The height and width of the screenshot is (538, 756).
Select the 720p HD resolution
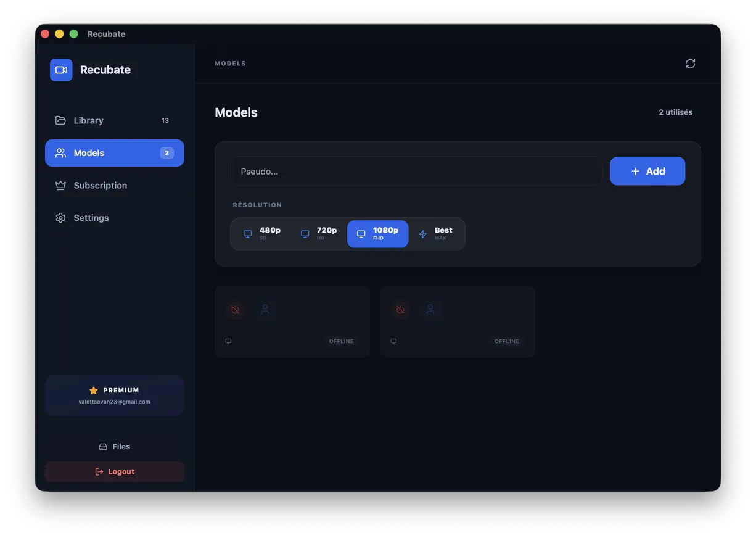[319, 234]
